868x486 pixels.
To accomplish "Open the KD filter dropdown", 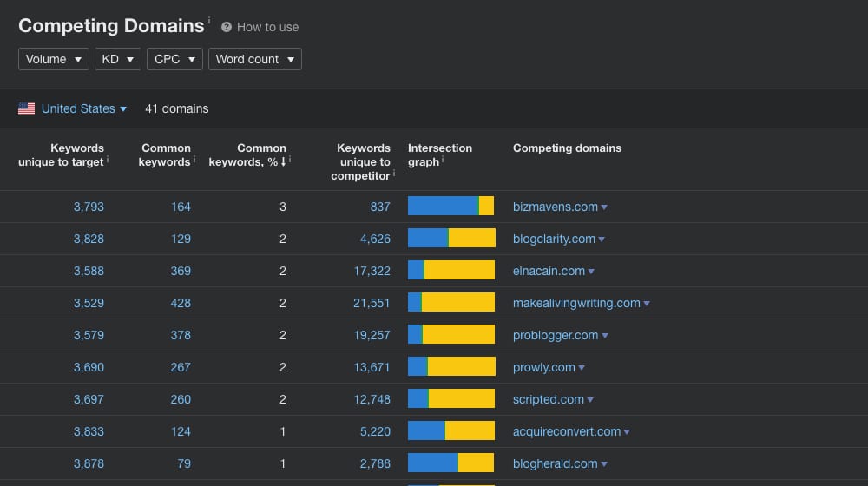I will (117, 59).
